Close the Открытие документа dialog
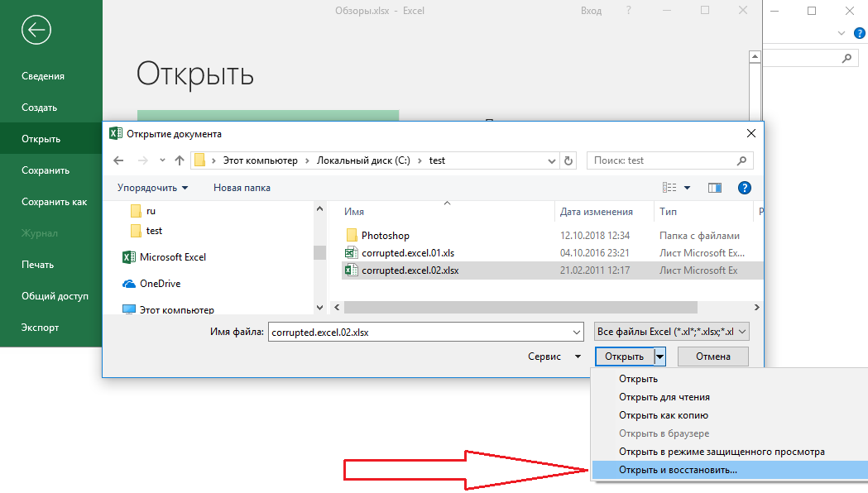 click(x=751, y=133)
